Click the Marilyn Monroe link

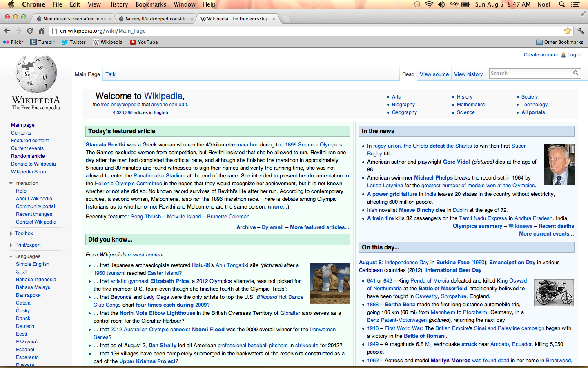click(451, 361)
